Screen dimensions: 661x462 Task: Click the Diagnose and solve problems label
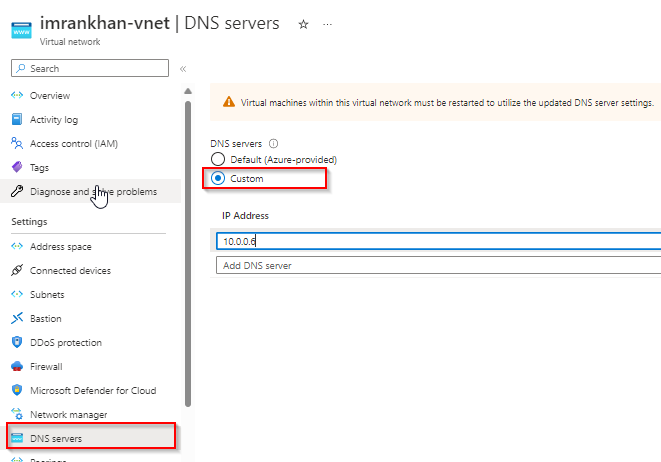coord(94,192)
